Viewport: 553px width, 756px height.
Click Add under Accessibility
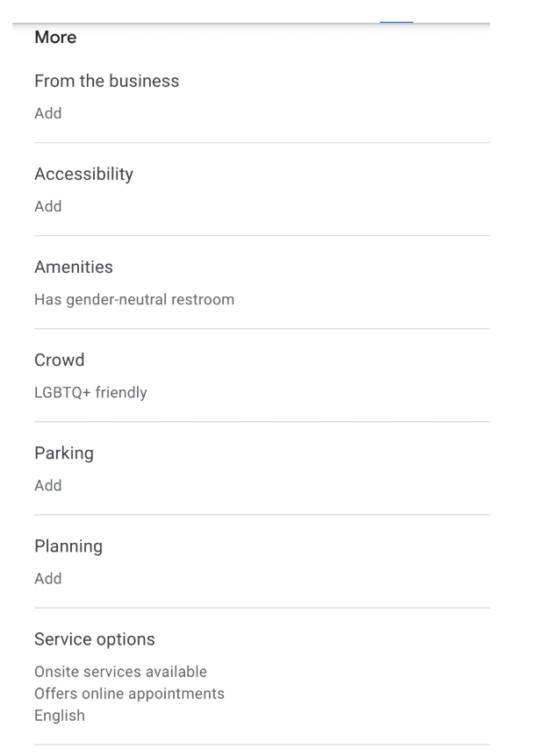tap(47, 206)
